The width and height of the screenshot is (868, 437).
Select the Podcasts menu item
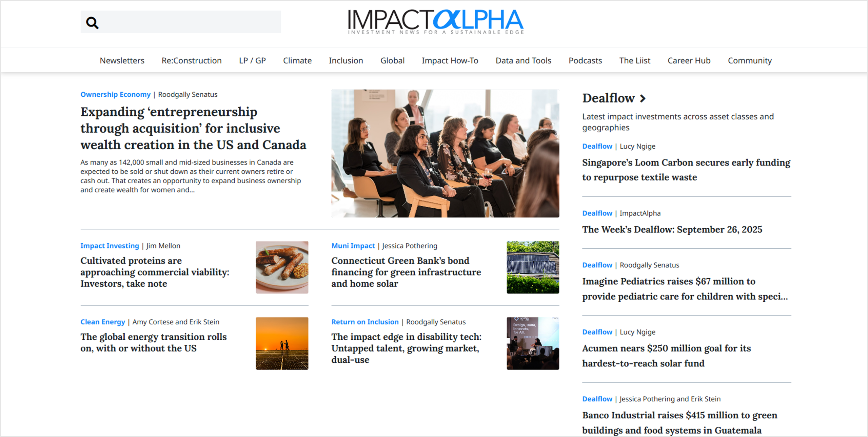pos(585,60)
